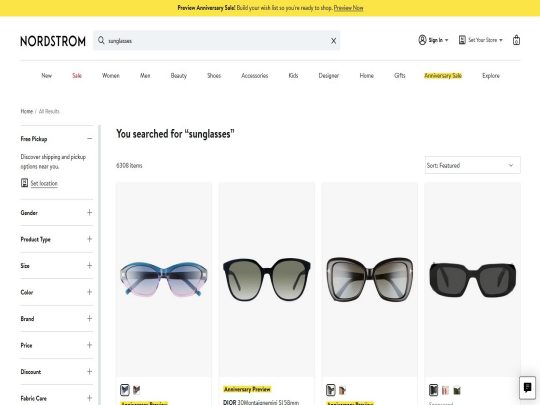
Task: Open the Anniversary Sale menu
Action: point(443,75)
